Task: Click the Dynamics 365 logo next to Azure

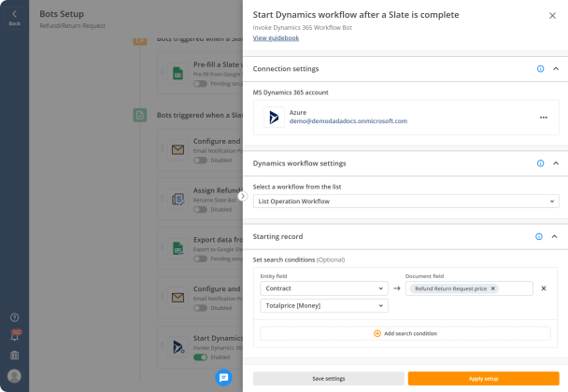Action: (275, 118)
